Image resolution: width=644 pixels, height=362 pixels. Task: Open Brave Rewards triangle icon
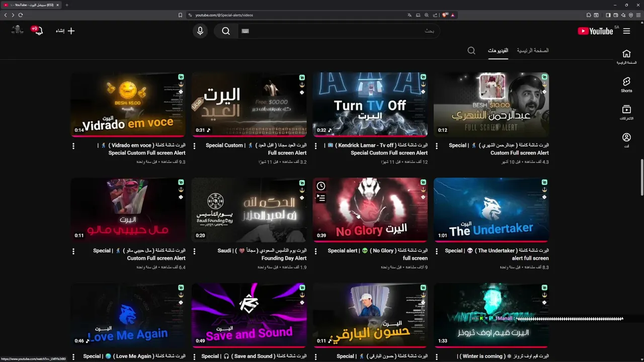(453, 15)
